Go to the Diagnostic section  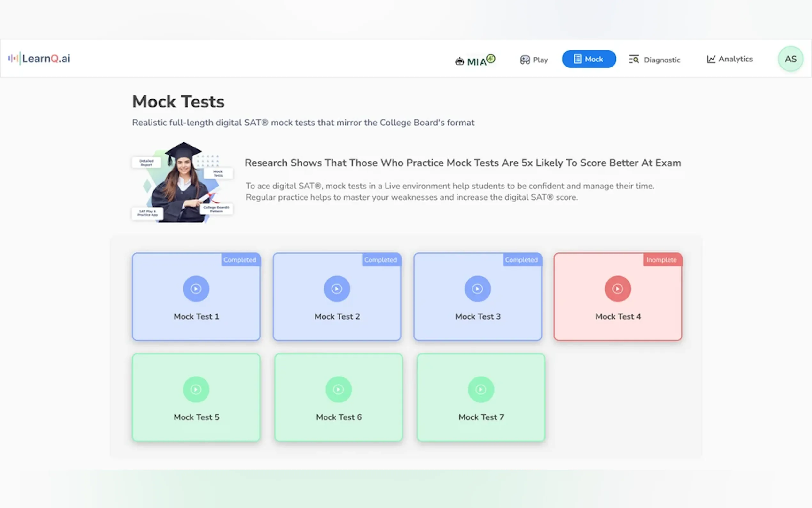click(x=655, y=60)
